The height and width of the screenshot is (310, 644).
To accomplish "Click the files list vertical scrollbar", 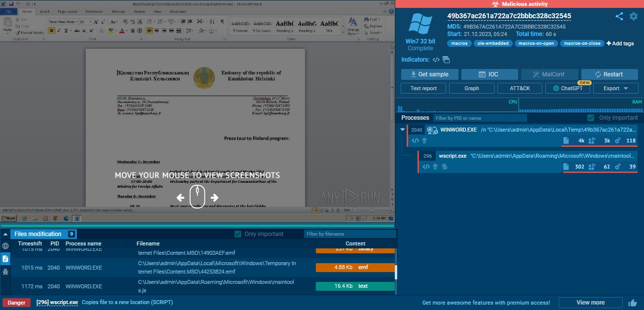I will click(396, 272).
